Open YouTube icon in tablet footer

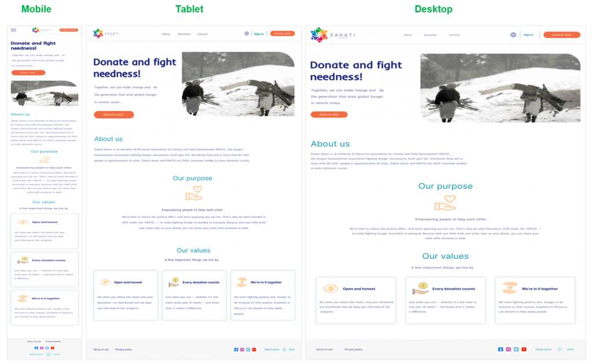click(254, 350)
